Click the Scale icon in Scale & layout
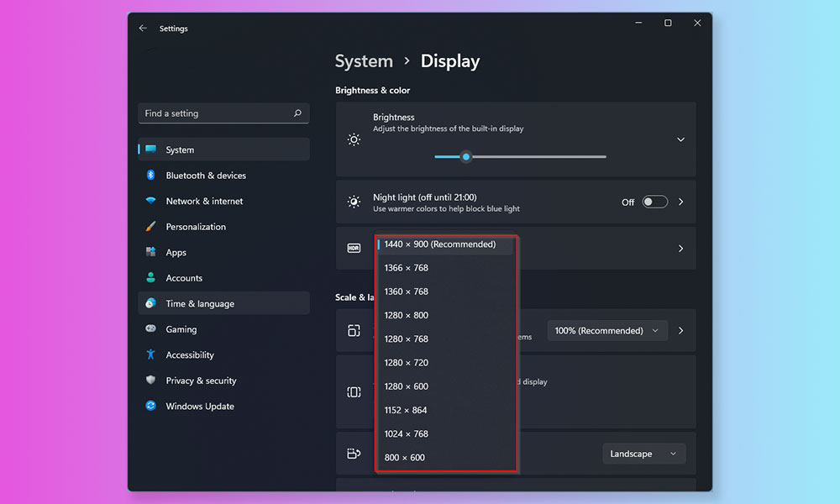The height and width of the screenshot is (504, 840). (354, 330)
